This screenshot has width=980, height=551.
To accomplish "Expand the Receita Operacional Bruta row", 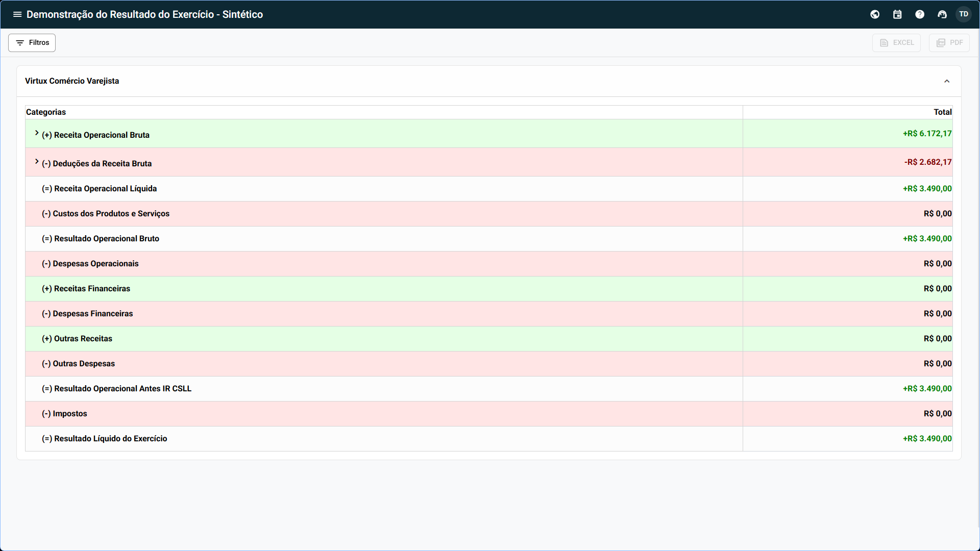I will [37, 133].
